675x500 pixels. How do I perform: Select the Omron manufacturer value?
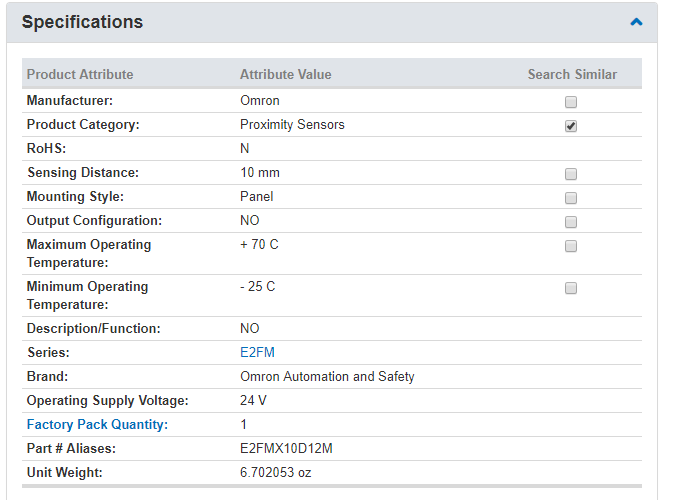click(260, 100)
